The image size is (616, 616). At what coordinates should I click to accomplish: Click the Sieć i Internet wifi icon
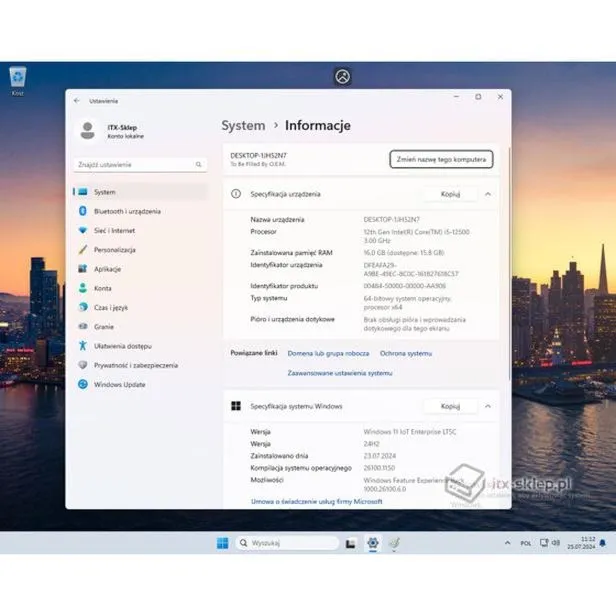coord(83,230)
